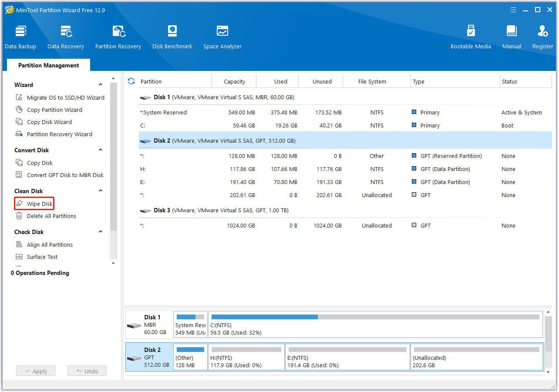The image size is (559, 392).
Task: Open Partition Recovery
Action: click(x=118, y=37)
